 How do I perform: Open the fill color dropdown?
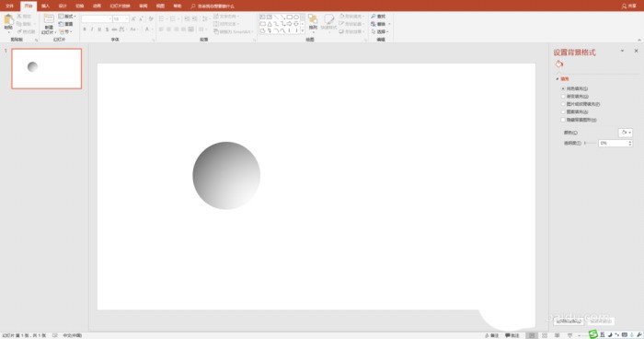(626, 133)
